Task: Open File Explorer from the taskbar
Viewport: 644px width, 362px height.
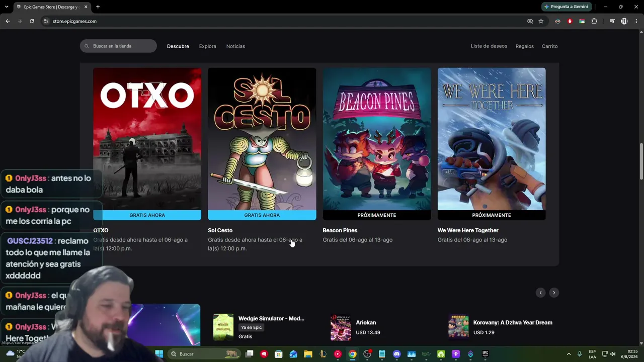Action: (308, 354)
